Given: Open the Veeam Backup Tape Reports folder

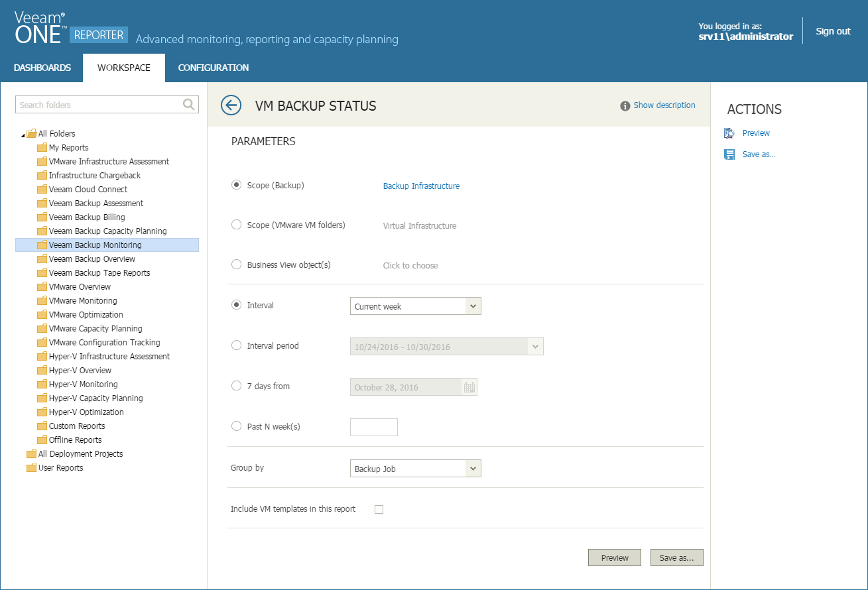Looking at the screenshot, I should point(99,272).
